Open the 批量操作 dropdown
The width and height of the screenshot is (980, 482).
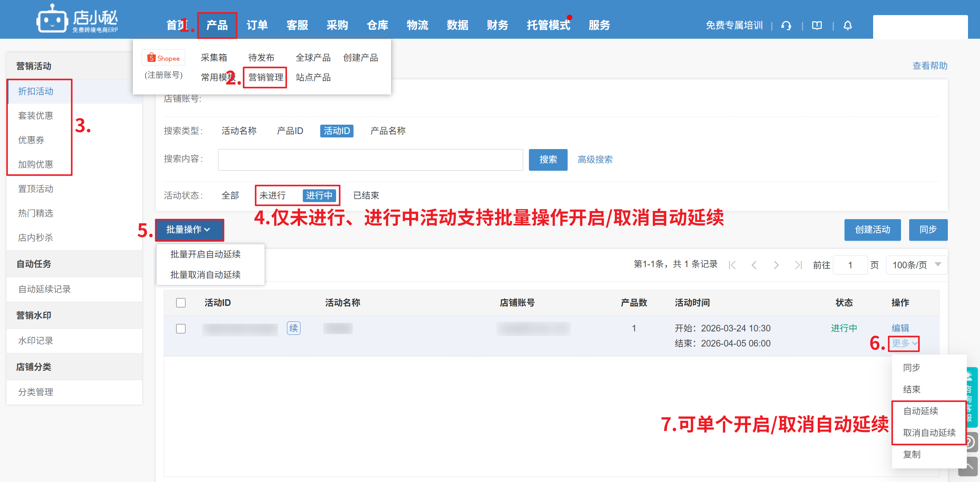(x=189, y=230)
